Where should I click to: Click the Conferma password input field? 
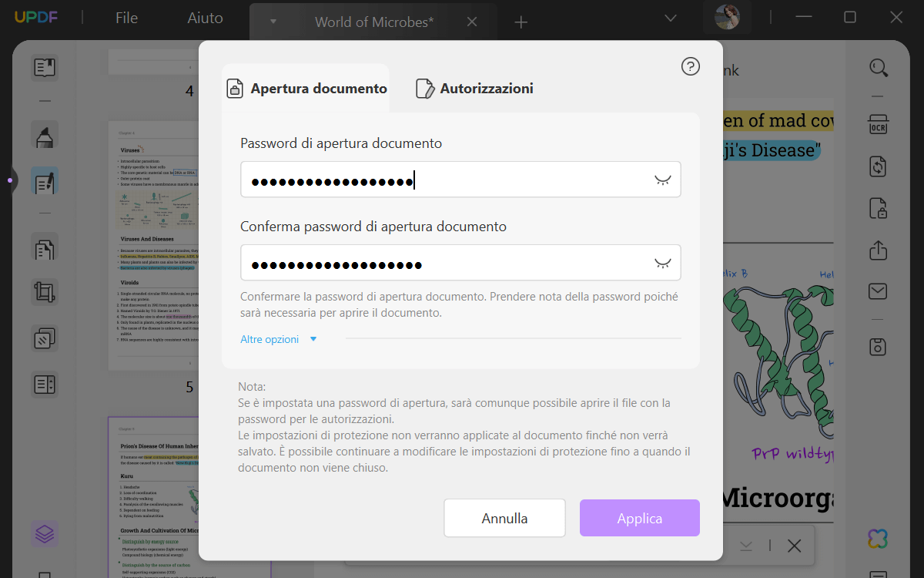[x=447, y=263]
